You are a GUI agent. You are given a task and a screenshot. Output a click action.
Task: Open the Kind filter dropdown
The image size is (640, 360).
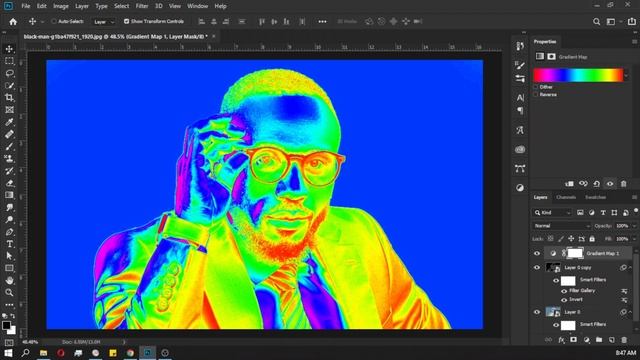click(x=553, y=213)
